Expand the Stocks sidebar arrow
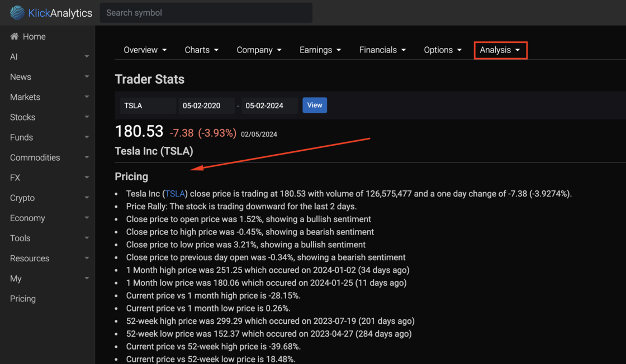 tap(87, 117)
